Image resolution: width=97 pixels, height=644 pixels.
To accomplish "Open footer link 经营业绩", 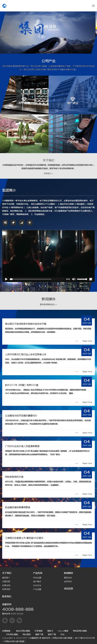I will coord(6,585).
